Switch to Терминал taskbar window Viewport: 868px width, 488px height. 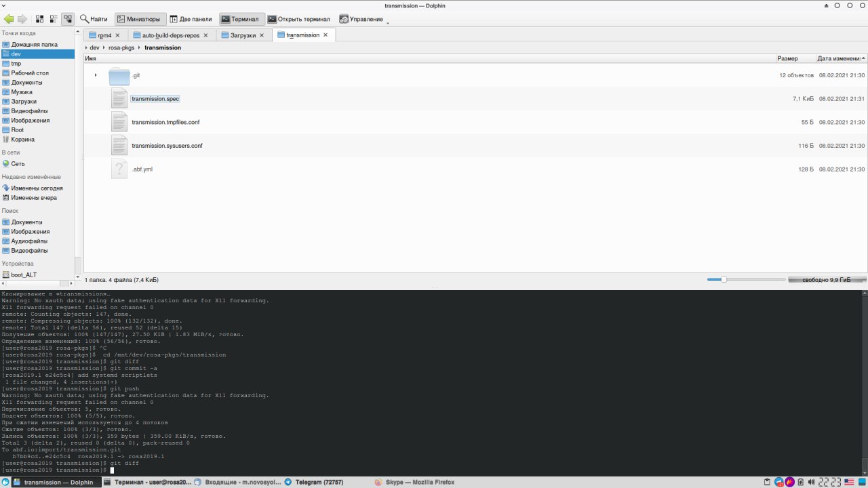tap(147, 482)
